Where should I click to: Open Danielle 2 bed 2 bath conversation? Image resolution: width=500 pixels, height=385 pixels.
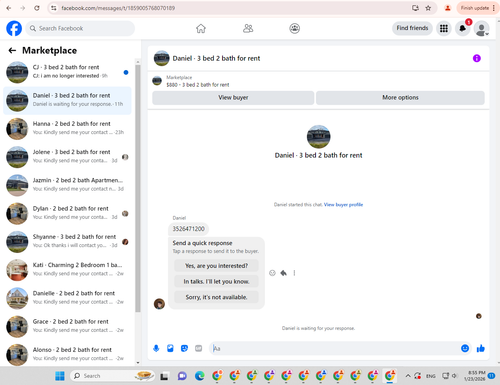pos(67,298)
